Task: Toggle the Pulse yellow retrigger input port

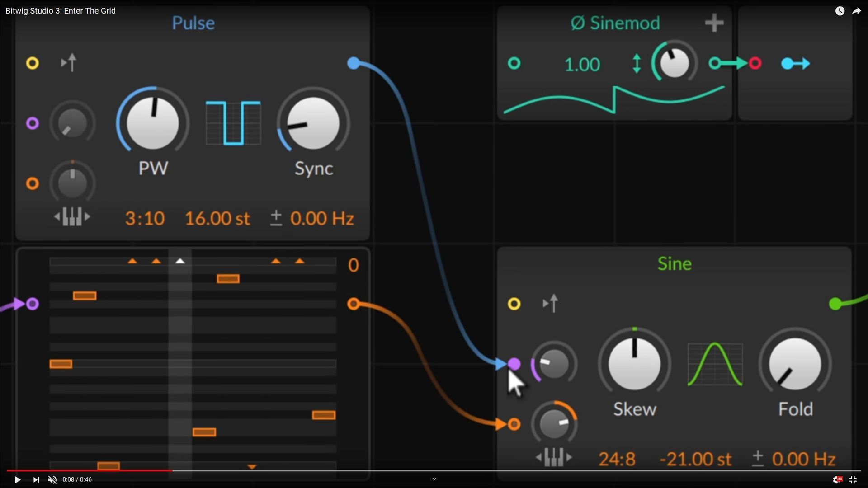Action: (x=33, y=63)
